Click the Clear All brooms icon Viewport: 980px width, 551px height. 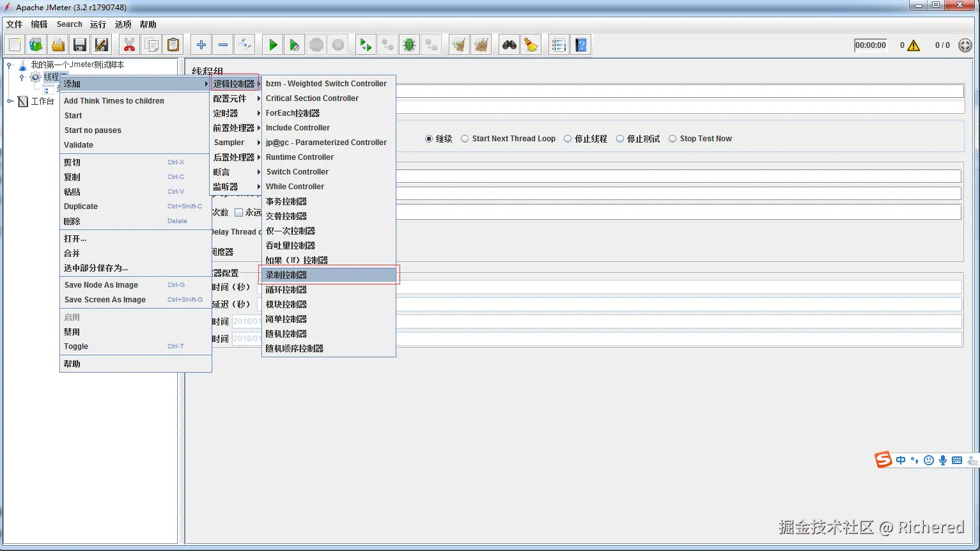coord(481,45)
